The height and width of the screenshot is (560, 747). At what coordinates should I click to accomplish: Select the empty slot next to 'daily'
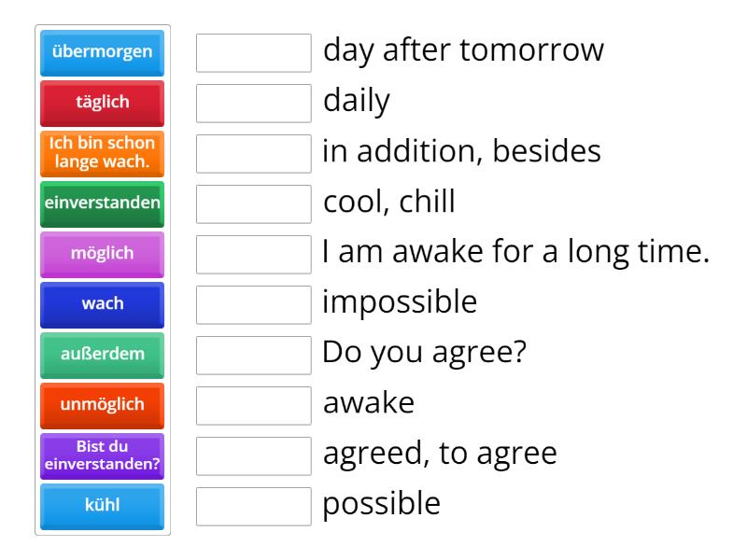click(254, 104)
